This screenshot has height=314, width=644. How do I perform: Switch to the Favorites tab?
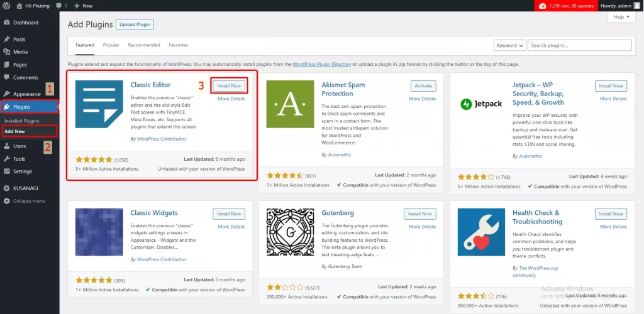pos(178,45)
